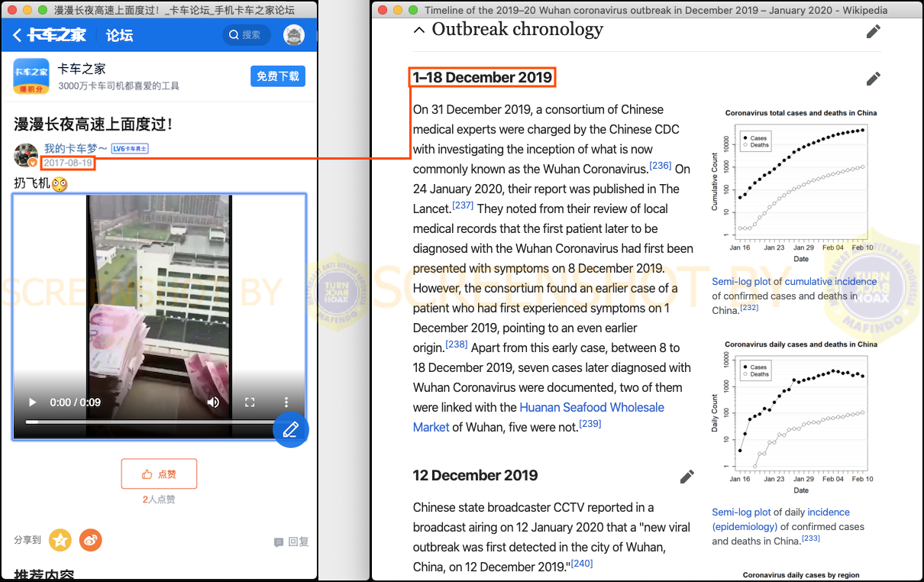Open the user avatar in the forum header
This screenshot has height=582, width=924.
[293, 35]
